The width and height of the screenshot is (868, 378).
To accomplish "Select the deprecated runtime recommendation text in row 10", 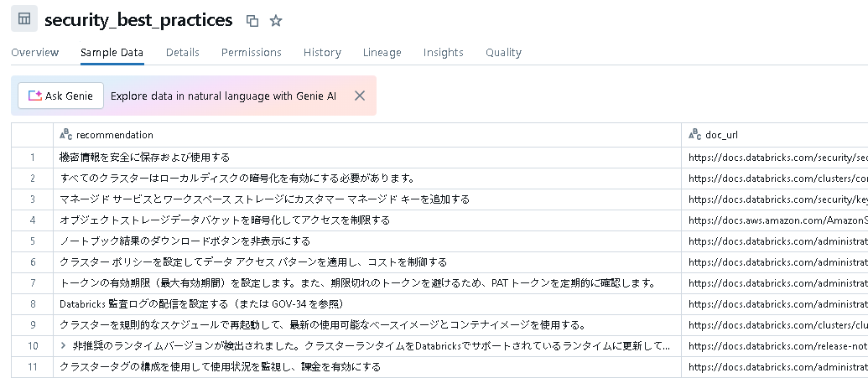I will [x=372, y=346].
